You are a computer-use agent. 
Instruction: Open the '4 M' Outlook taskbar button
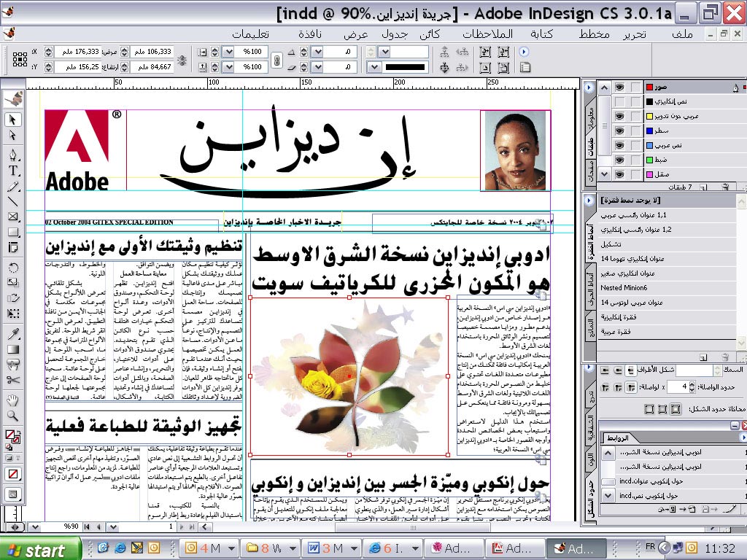(x=210, y=548)
